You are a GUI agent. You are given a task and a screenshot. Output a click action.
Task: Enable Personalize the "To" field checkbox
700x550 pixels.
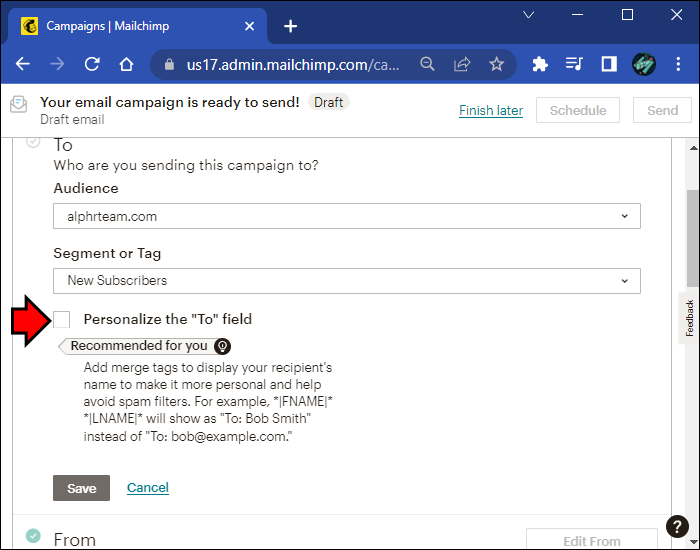click(62, 319)
